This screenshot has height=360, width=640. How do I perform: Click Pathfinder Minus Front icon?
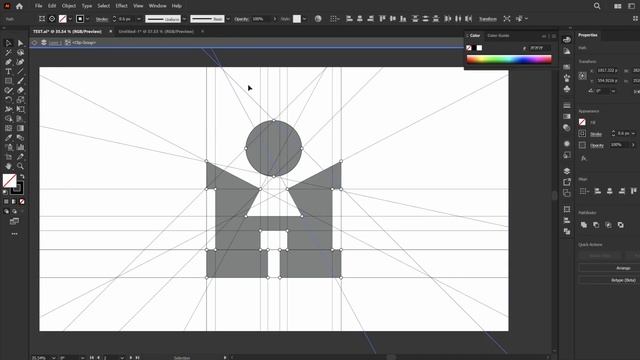click(x=596, y=225)
